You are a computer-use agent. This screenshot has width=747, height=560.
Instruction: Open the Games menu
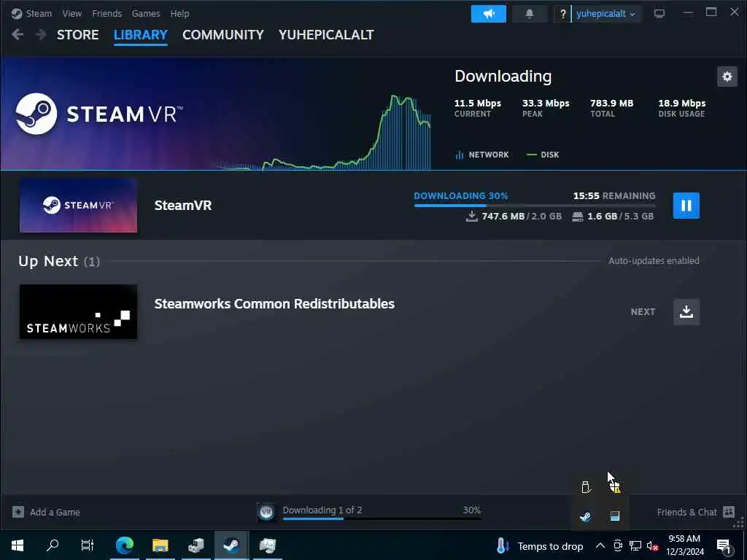click(146, 13)
